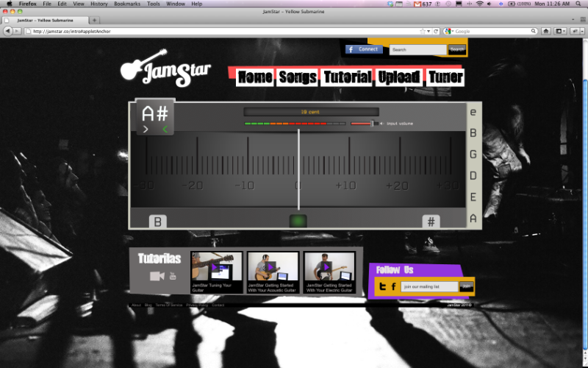Click the right arrow under A# note
Image resolution: width=588 pixels, height=368 pixels.
(146, 130)
